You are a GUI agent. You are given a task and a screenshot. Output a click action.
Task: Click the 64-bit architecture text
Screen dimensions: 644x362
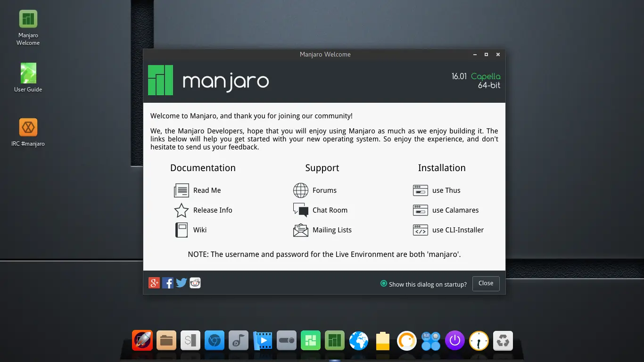click(489, 86)
